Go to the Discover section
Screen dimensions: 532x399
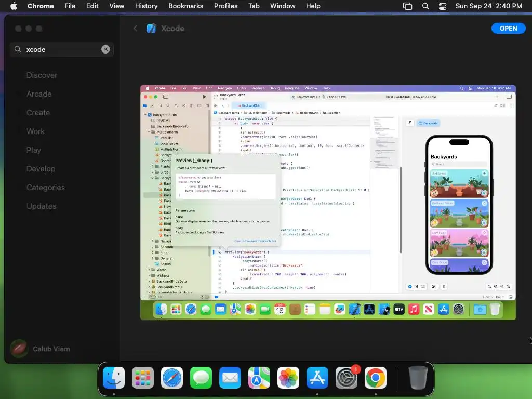tap(42, 75)
